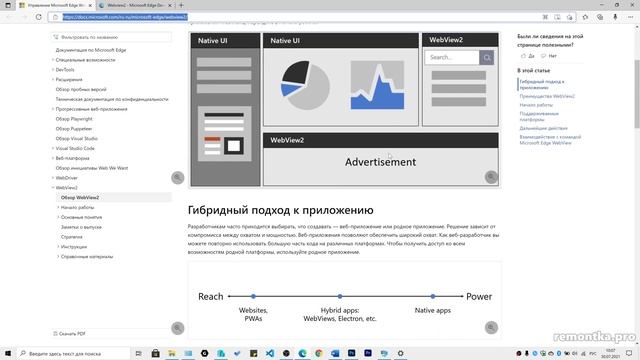Enlarge the Reach to Power diagram
Screen dimensions: 640x360
(491, 327)
